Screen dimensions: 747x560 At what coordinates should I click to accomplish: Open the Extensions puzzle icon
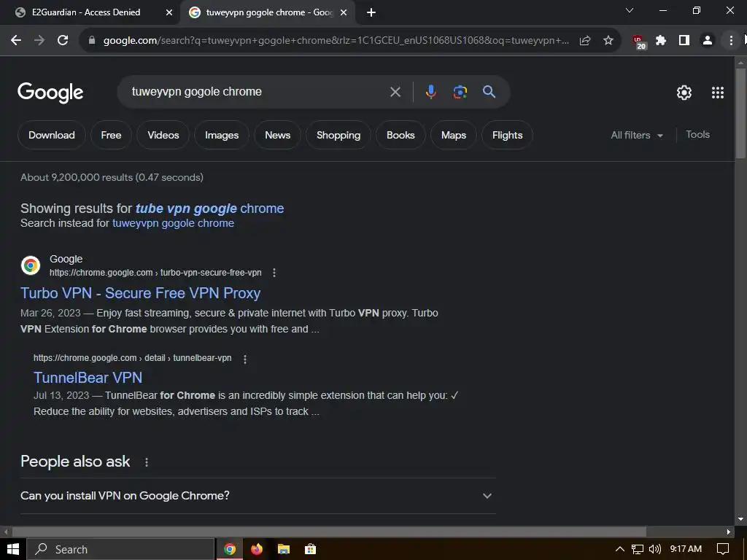[x=661, y=41]
